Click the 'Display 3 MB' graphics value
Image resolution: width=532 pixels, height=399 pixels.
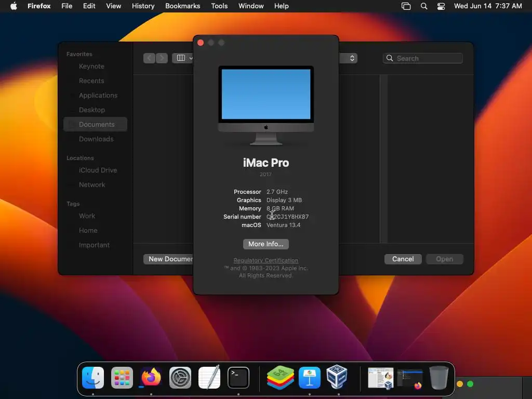tap(284, 200)
